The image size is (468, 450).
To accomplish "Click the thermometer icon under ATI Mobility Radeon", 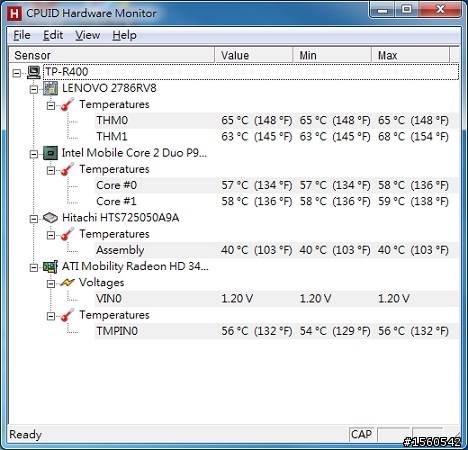I will click(x=67, y=315).
